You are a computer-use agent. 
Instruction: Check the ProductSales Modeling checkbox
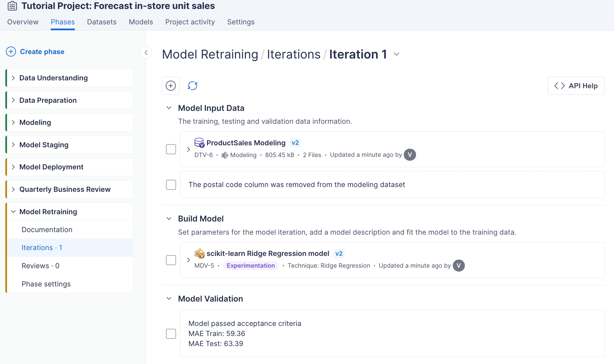pos(171,149)
